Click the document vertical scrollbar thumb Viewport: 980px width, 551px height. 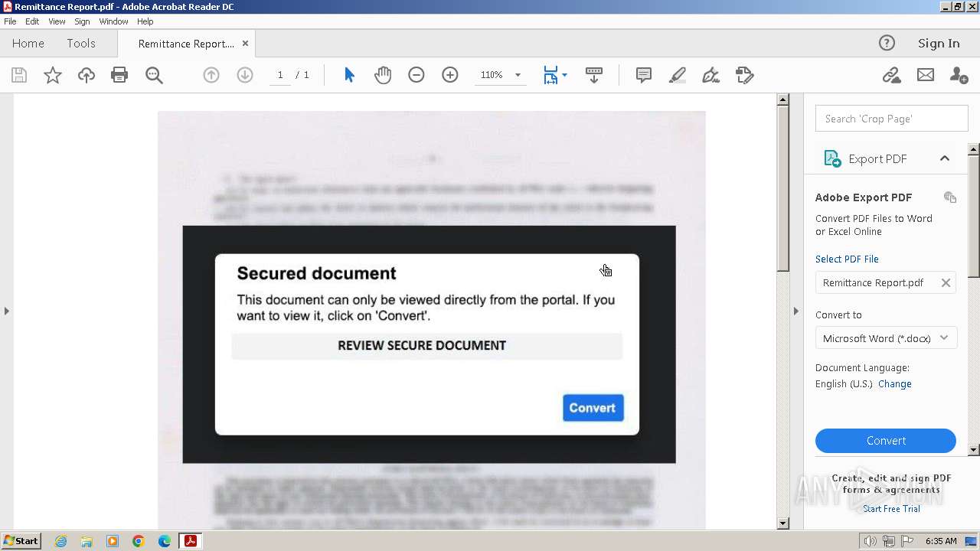(782, 190)
